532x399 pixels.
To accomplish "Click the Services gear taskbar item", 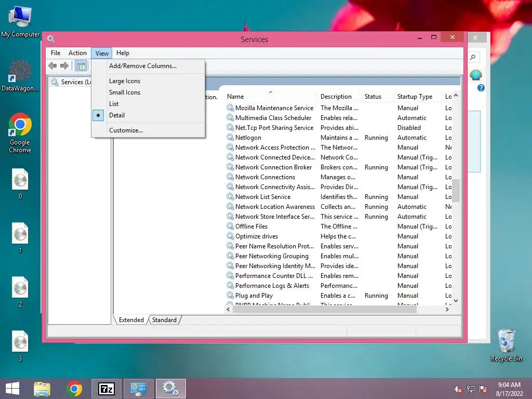I will pyautogui.click(x=170, y=389).
